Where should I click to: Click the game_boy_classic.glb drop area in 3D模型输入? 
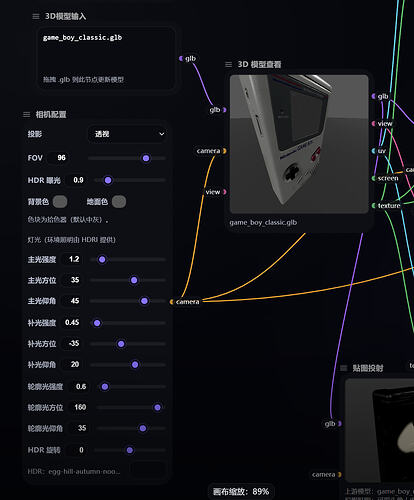(x=106, y=58)
